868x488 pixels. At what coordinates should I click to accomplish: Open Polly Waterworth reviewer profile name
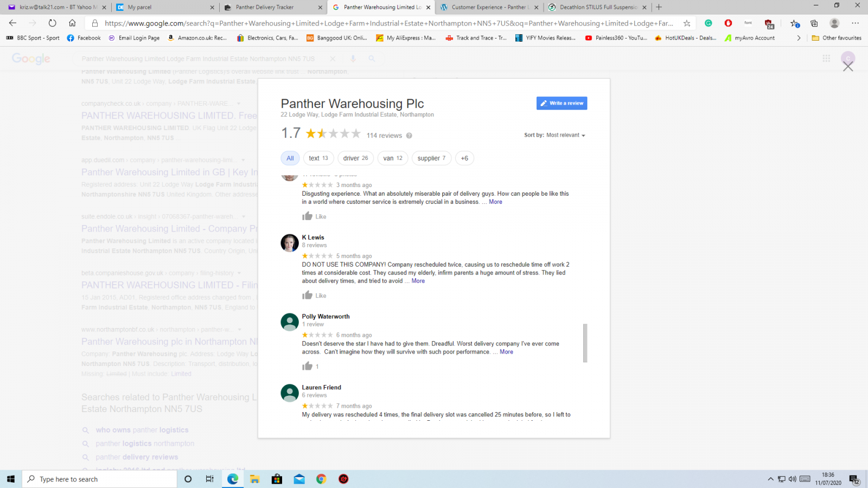click(x=325, y=317)
